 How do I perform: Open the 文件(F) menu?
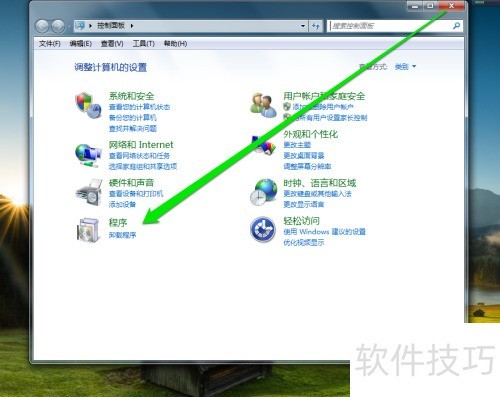pyautogui.click(x=50, y=44)
